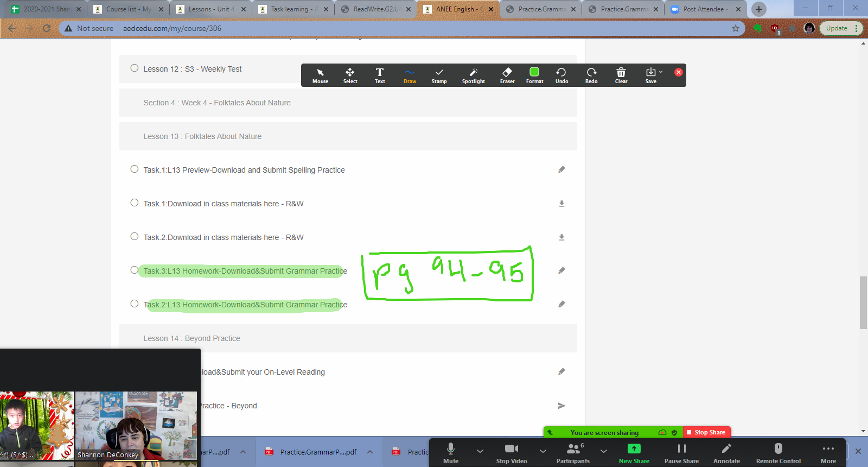Reload the page
Image resolution: width=868 pixels, height=467 pixels.
coord(47,28)
